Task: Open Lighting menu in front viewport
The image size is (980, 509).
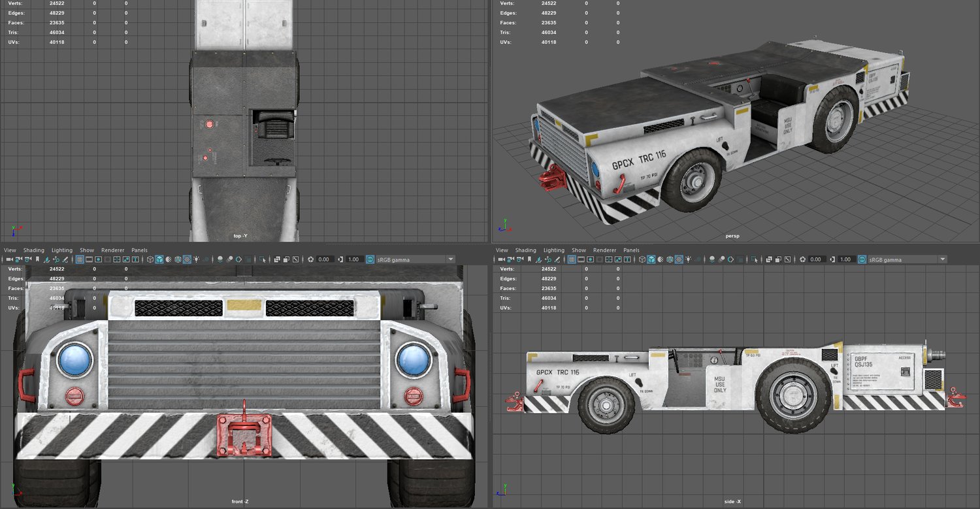Action: 62,250
